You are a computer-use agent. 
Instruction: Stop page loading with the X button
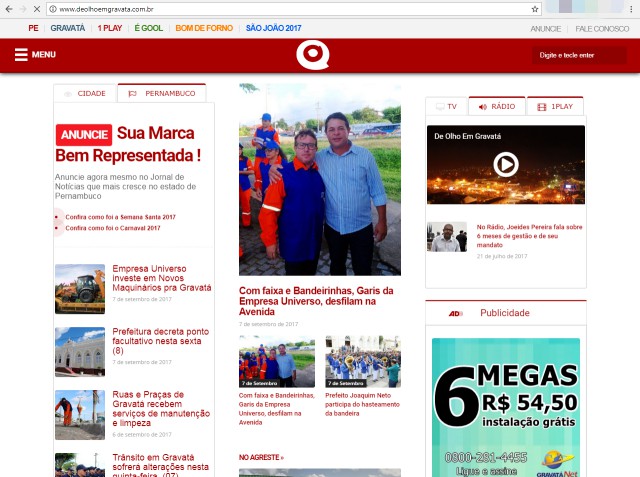pyautogui.click(x=36, y=9)
